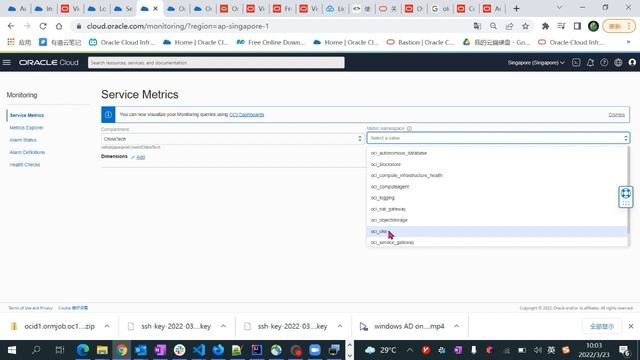The height and width of the screenshot is (360, 640).
Task: Toggle the browser side panel icon
Action: (x=577, y=26)
